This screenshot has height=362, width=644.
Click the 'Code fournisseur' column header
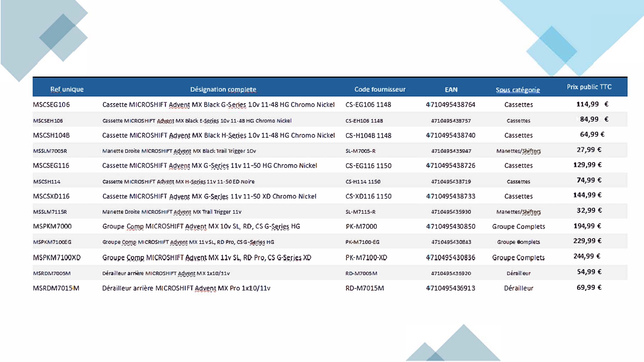(x=380, y=89)
